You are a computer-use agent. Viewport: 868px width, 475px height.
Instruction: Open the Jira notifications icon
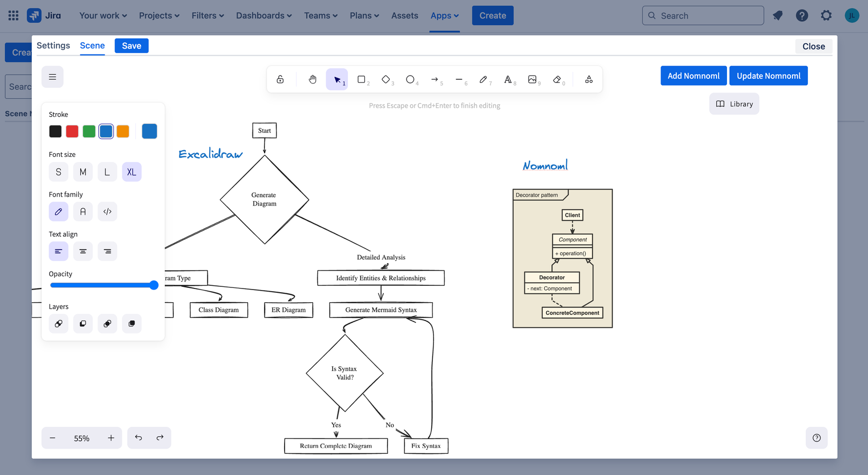tap(777, 15)
